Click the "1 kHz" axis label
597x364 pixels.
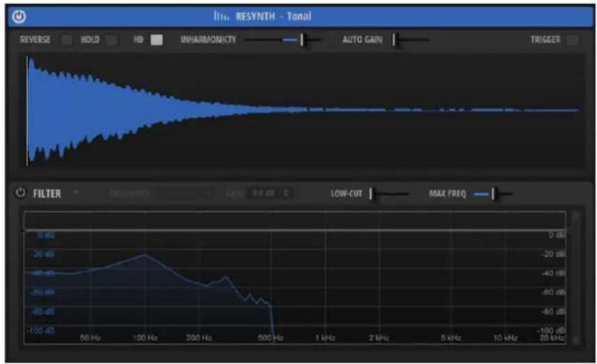pyautogui.click(x=325, y=338)
